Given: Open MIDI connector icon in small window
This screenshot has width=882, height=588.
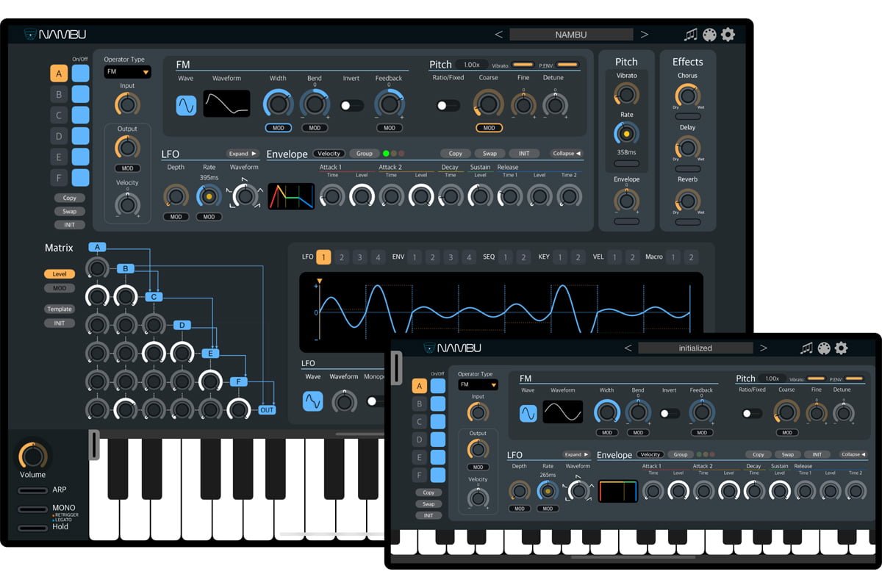Looking at the screenshot, I should click(824, 348).
